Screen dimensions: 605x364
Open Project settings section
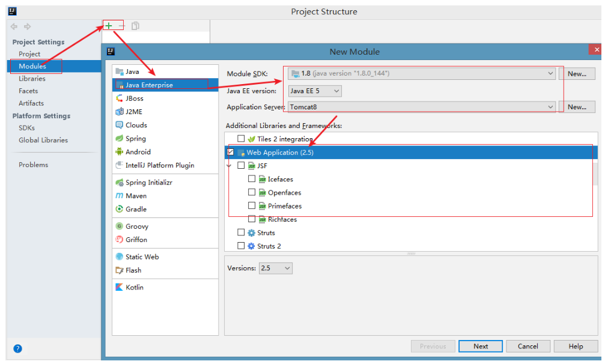(x=29, y=54)
